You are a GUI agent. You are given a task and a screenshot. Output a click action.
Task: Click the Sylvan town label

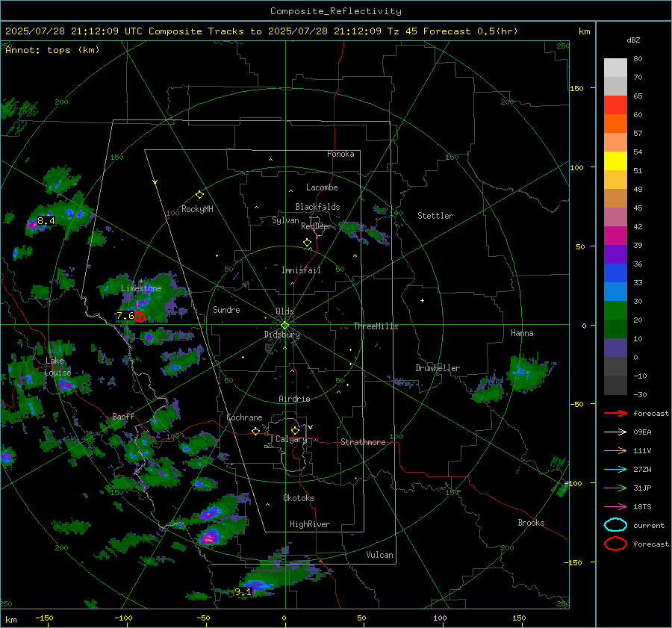tap(285, 220)
